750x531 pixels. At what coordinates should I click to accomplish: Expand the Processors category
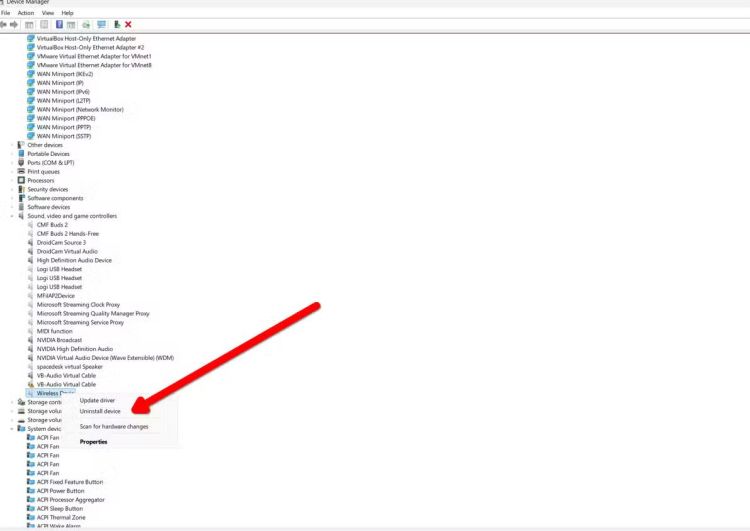click(13, 181)
